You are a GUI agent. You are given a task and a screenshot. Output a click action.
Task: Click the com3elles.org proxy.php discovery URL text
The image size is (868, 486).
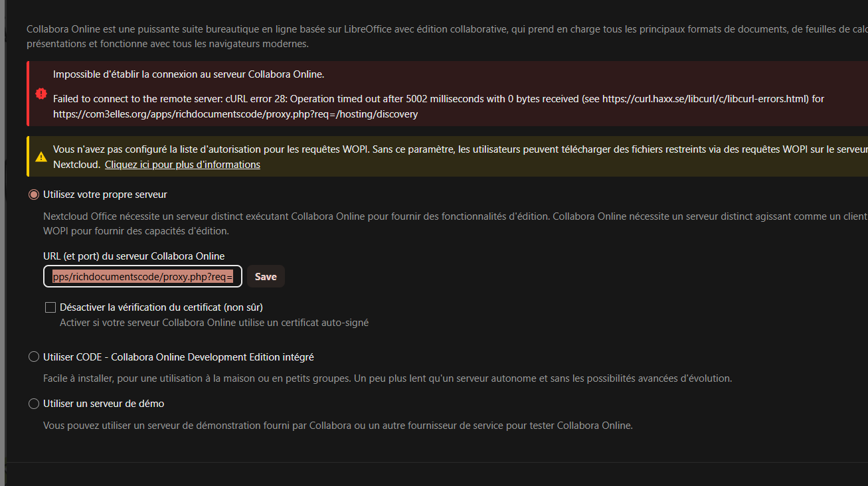click(235, 114)
